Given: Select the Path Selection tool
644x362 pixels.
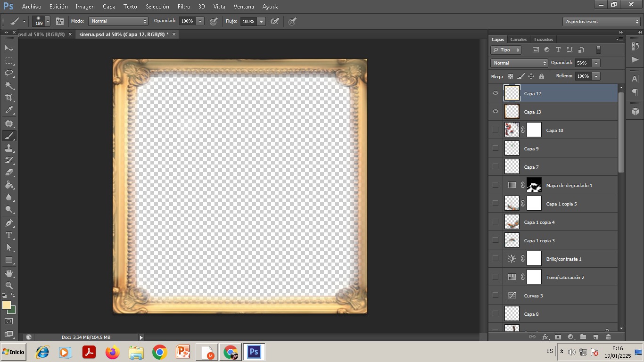Looking at the screenshot, I should coord(9,247).
